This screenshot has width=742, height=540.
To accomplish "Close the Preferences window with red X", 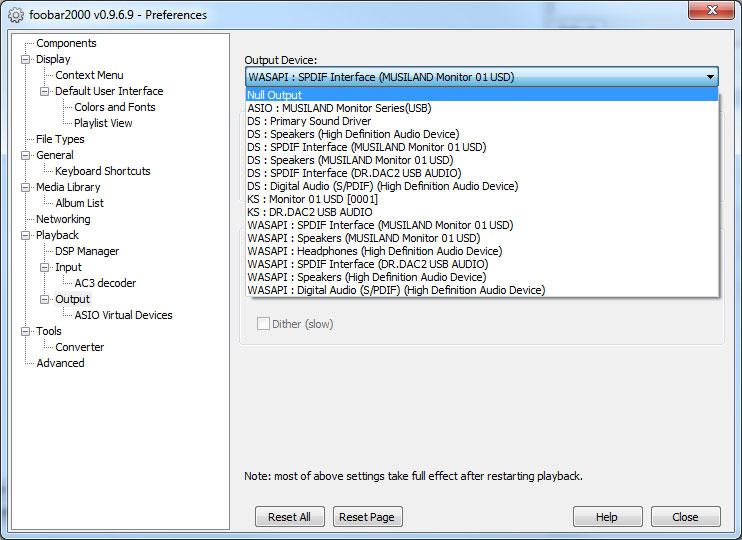I will click(710, 10).
